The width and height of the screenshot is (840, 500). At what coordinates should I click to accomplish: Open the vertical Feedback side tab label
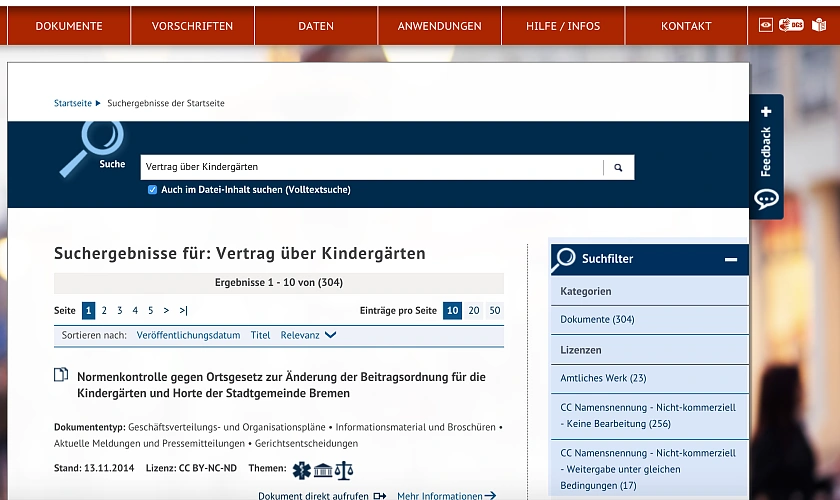(x=766, y=152)
